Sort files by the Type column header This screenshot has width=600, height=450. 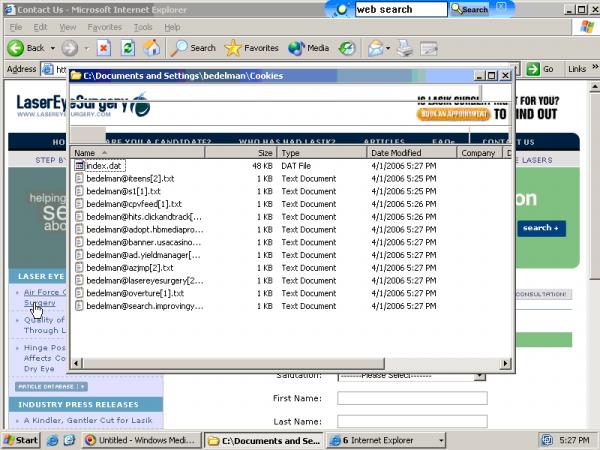click(x=322, y=153)
